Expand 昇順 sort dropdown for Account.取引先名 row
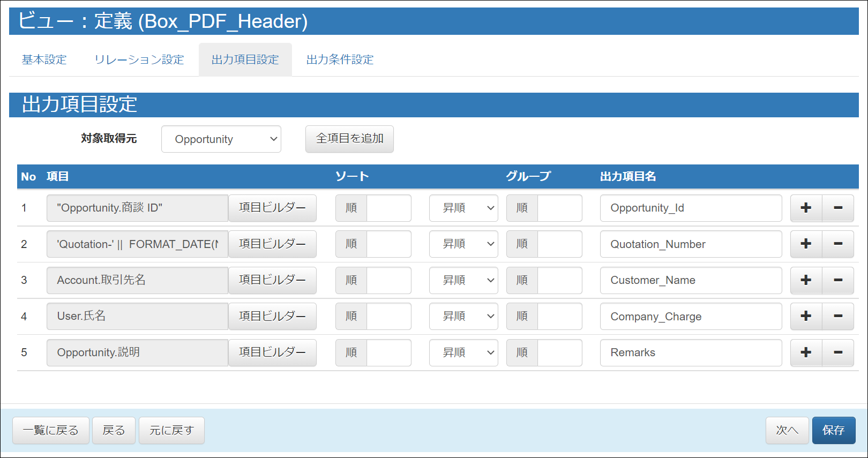Image resolution: width=868 pixels, height=458 pixels. click(x=463, y=280)
